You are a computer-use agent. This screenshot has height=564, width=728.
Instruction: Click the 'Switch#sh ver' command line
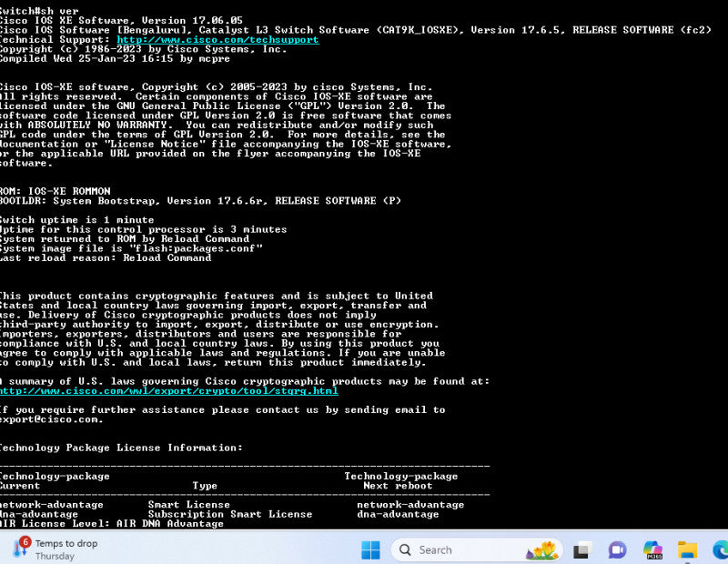39,11
